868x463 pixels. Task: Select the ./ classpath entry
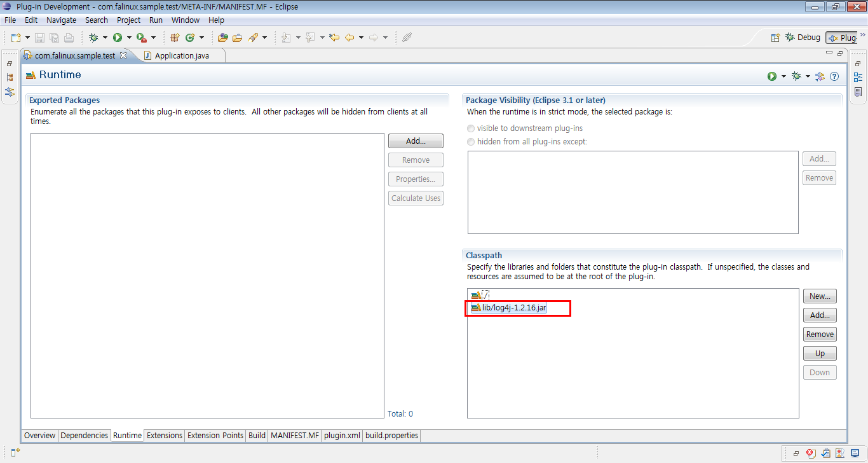click(480, 295)
